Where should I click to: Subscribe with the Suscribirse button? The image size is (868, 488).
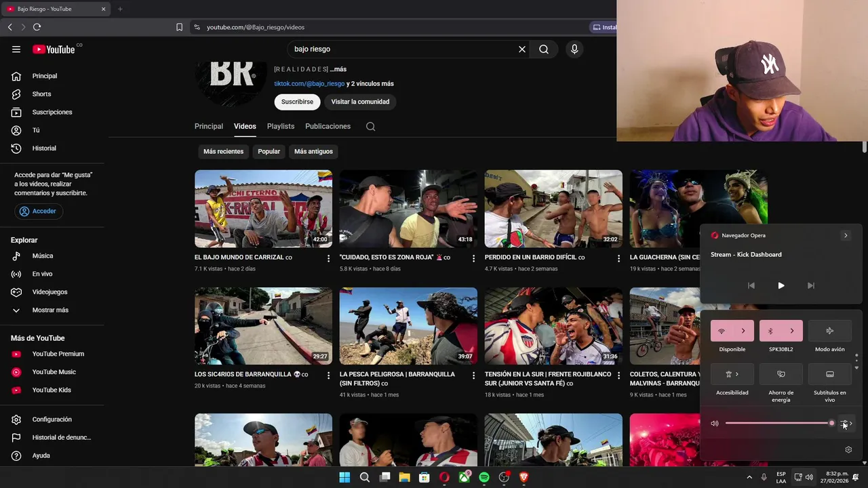pos(297,102)
